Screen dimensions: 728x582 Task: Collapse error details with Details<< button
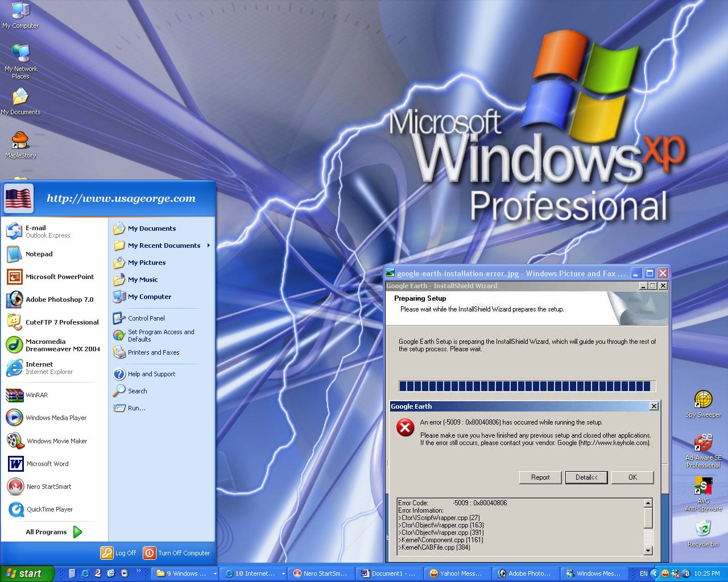coord(586,477)
